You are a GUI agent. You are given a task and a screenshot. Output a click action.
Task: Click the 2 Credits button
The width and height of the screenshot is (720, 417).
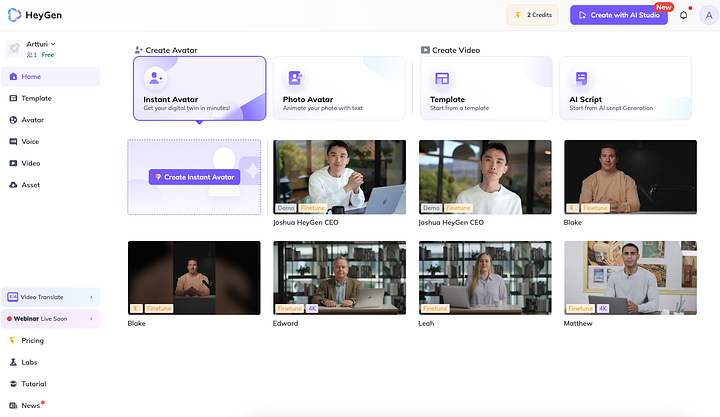click(x=533, y=15)
